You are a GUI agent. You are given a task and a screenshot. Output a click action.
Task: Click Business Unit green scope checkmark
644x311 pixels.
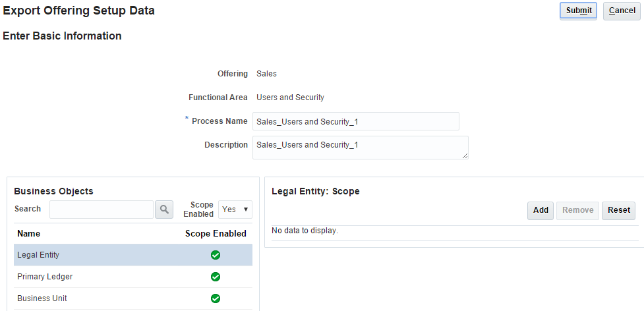(x=216, y=298)
